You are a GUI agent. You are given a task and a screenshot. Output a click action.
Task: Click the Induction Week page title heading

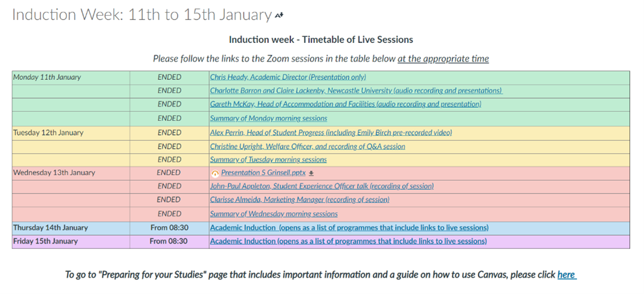141,15
